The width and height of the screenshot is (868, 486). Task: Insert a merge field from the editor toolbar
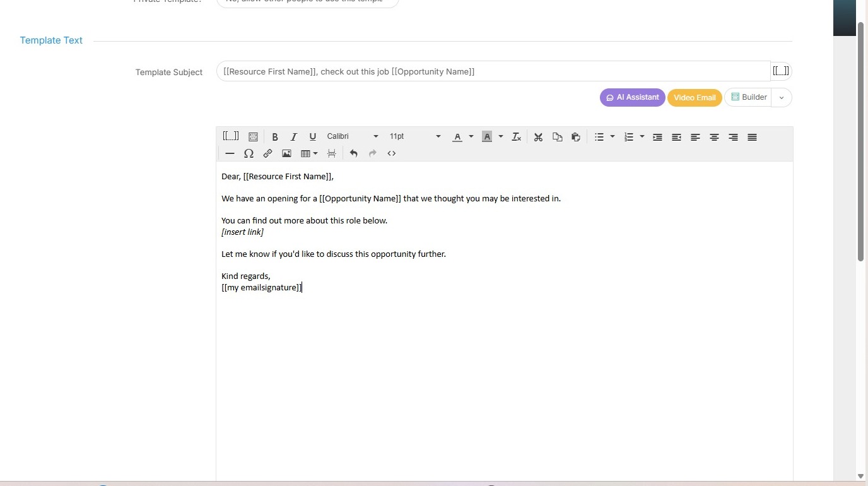pyautogui.click(x=231, y=136)
